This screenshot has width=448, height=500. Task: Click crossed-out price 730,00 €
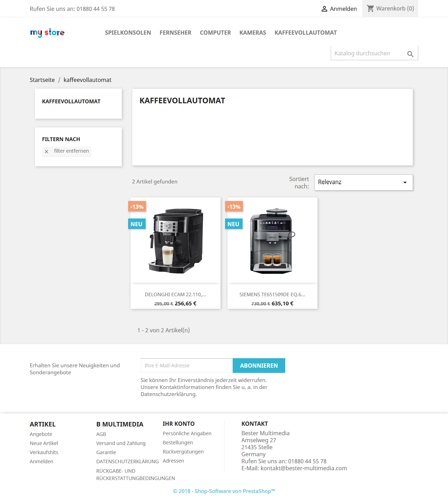coord(261,304)
